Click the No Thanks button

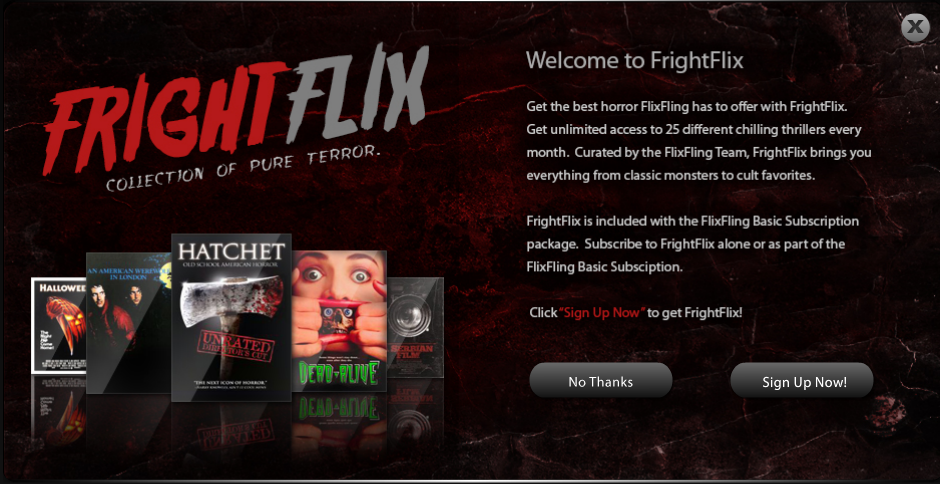coord(601,381)
